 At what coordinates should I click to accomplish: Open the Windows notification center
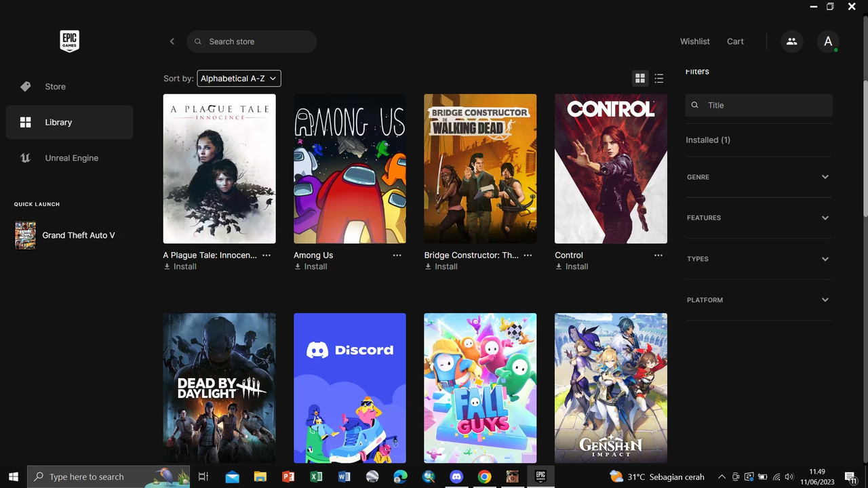click(850, 476)
